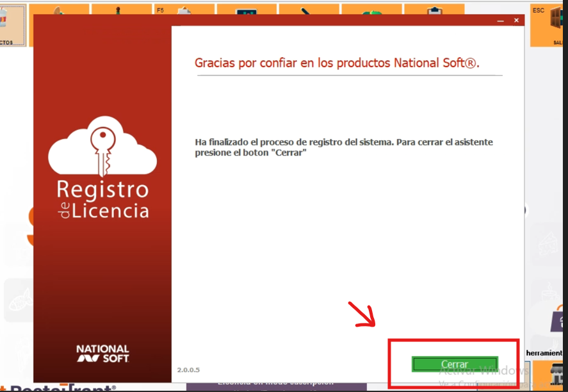Image resolution: width=568 pixels, height=392 pixels.
Task: Minimize the Registro de Licencia wizard
Action: (x=500, y=20)
